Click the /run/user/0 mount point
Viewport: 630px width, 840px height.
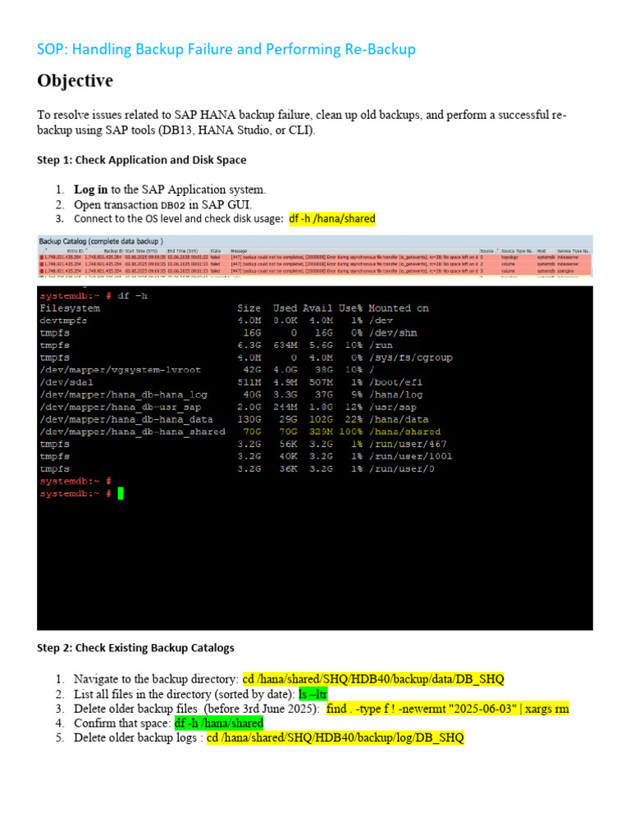401,468
